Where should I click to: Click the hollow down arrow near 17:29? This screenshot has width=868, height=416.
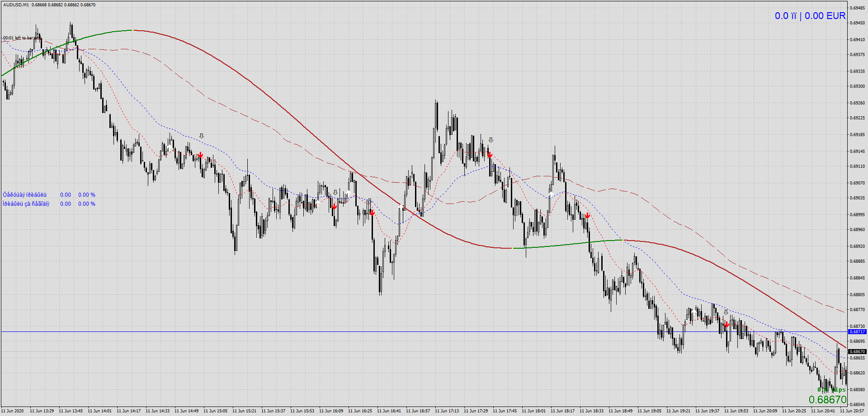coord(491,140)
